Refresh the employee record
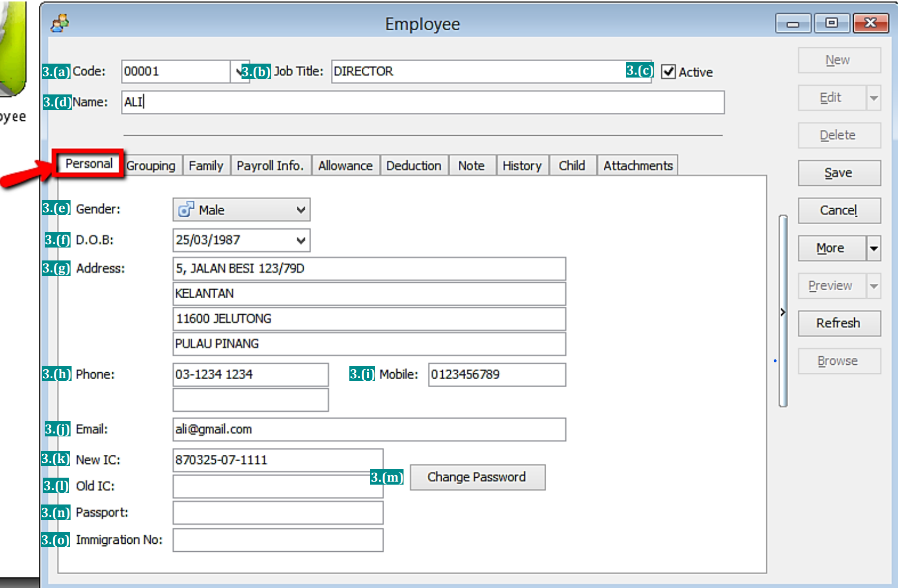Image resolution: width=898 pixels, height=588 pixels. tap(839, 323)
